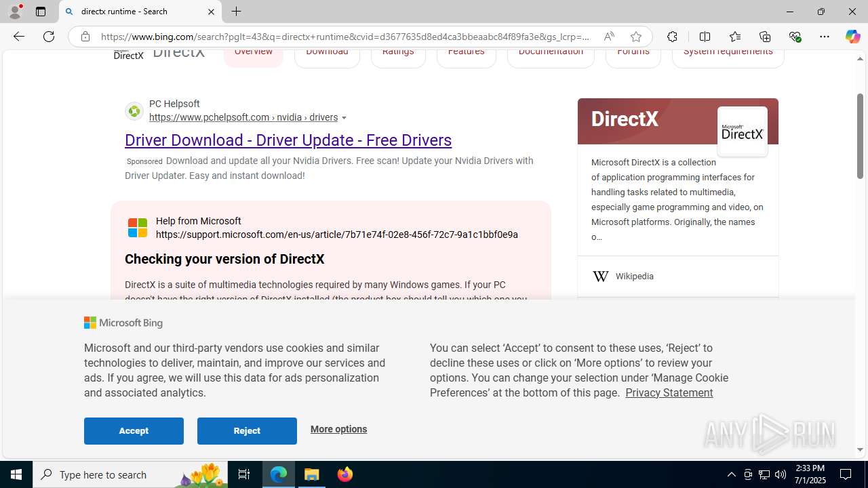The height and width of the screenshot is (488, 868).
Task: Click the PC Helpsoft site favicon
Action: coord(134,110)
